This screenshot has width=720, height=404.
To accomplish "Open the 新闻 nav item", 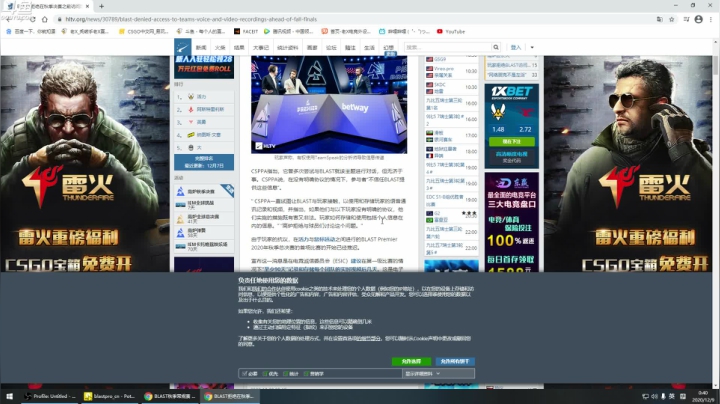I will pyautogui.click(x=201, y=47).
